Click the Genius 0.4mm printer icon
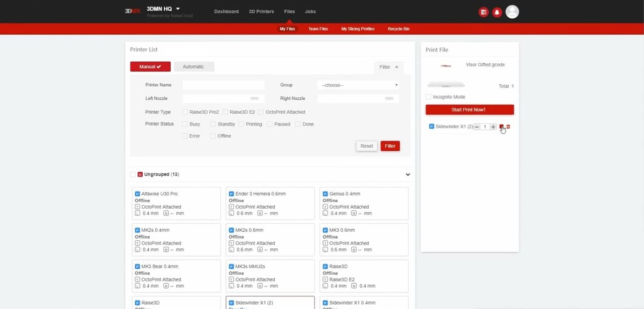 pyautogui.click(x=325, y=194)
